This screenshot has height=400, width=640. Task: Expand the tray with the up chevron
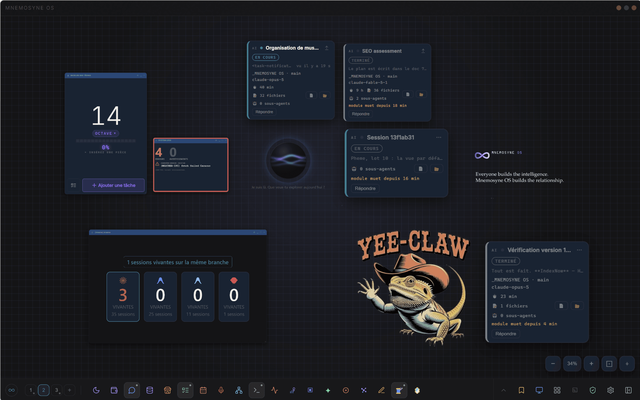[x=503, y=390]
